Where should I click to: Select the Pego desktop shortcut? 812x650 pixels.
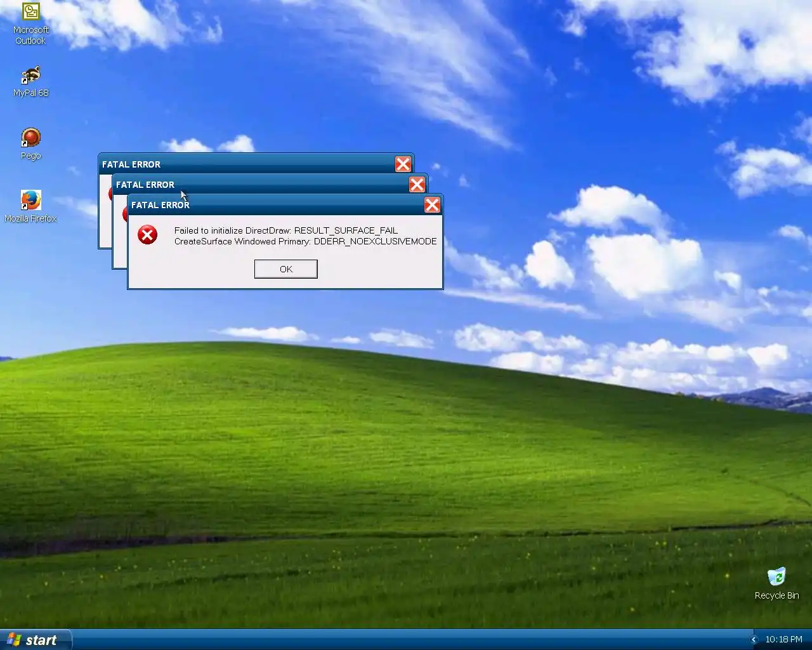pos(30,144)
